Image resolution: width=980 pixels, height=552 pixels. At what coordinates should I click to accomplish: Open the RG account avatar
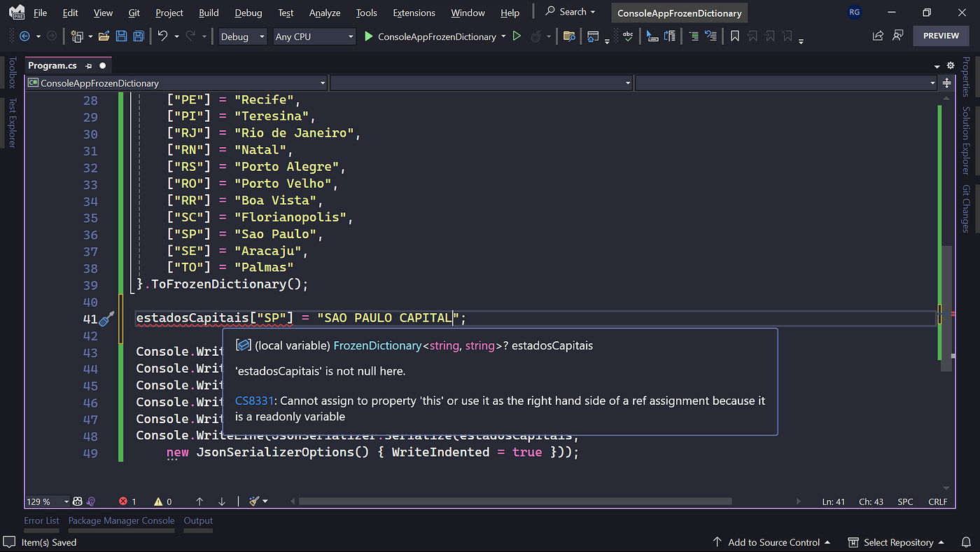tap(854, 13)
